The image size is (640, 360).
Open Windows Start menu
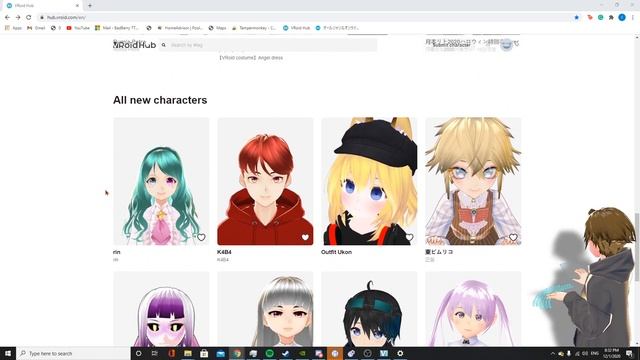pos(8,353)
